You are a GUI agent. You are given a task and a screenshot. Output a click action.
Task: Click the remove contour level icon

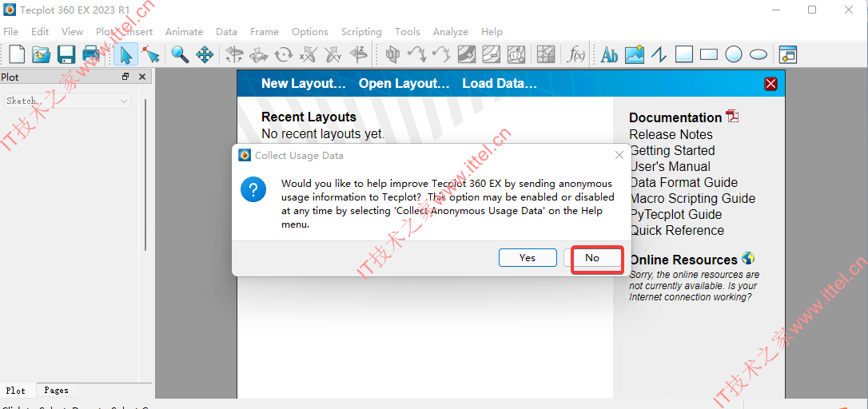click(x=491, y=54)
